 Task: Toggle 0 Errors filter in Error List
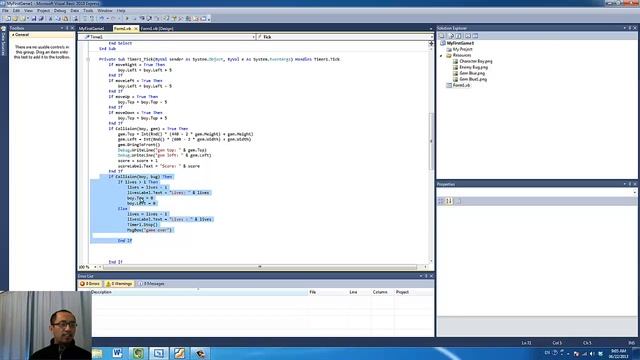[x=90, y=284]
